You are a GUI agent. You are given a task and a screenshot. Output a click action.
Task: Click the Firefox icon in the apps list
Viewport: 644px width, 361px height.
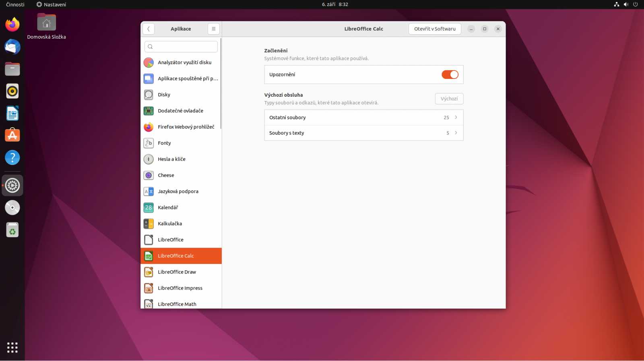coord(149,127)
